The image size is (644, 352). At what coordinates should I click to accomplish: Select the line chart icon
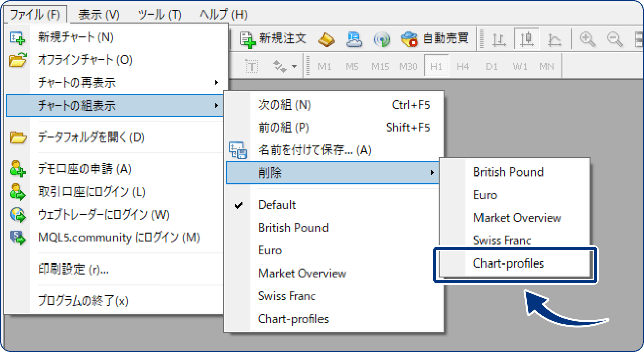coord(554,39)
